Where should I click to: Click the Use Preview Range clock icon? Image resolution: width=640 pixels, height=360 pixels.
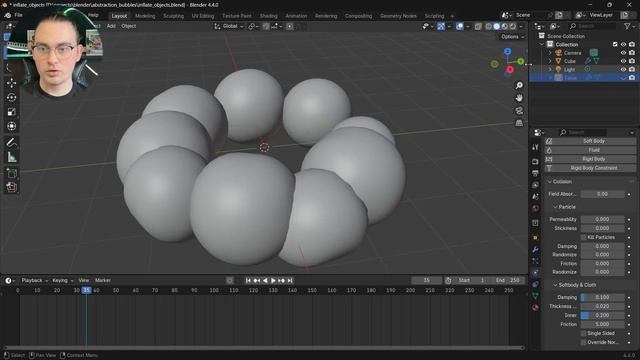pos(448,280)
